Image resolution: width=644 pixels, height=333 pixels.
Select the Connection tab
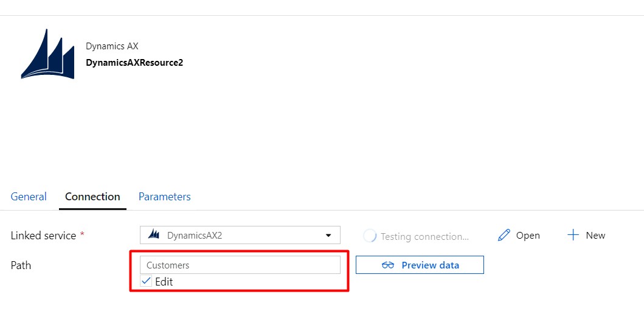click(x=92, y=197)
